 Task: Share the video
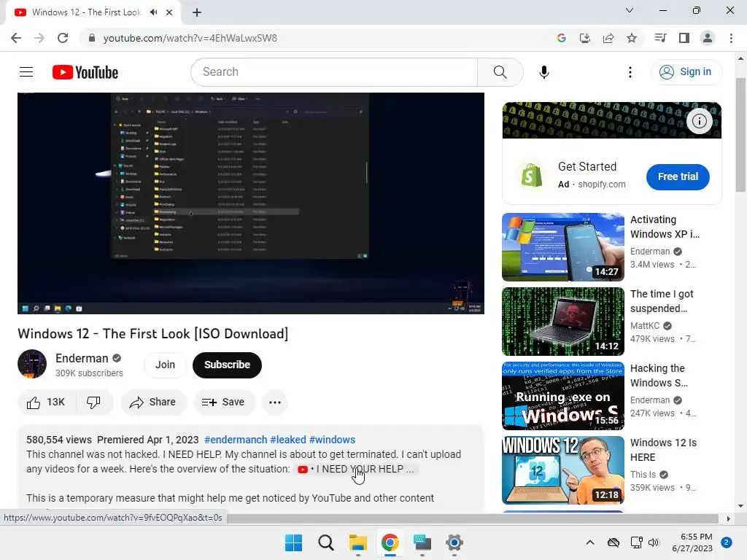tap(153, 402)
